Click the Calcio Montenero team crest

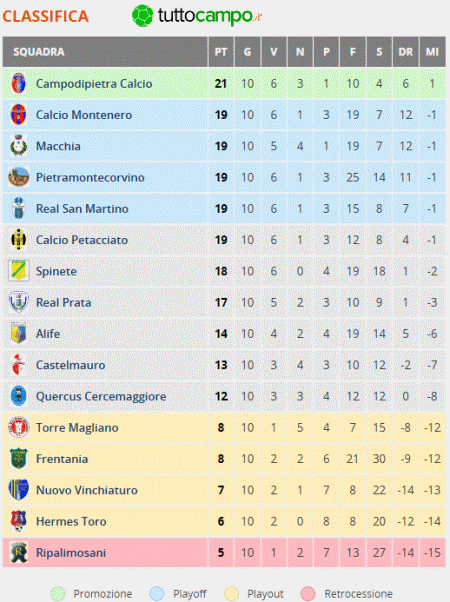[18, 114]
